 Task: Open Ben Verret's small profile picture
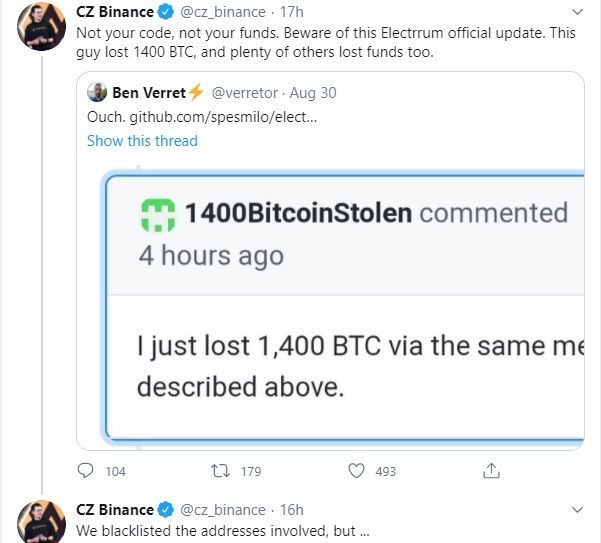[97, 92]
